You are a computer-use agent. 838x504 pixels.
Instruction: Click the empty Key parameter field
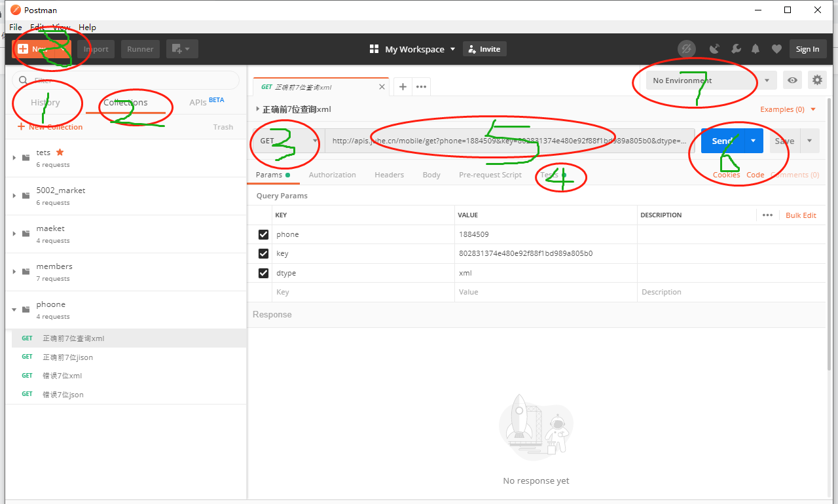pos(364,292)
